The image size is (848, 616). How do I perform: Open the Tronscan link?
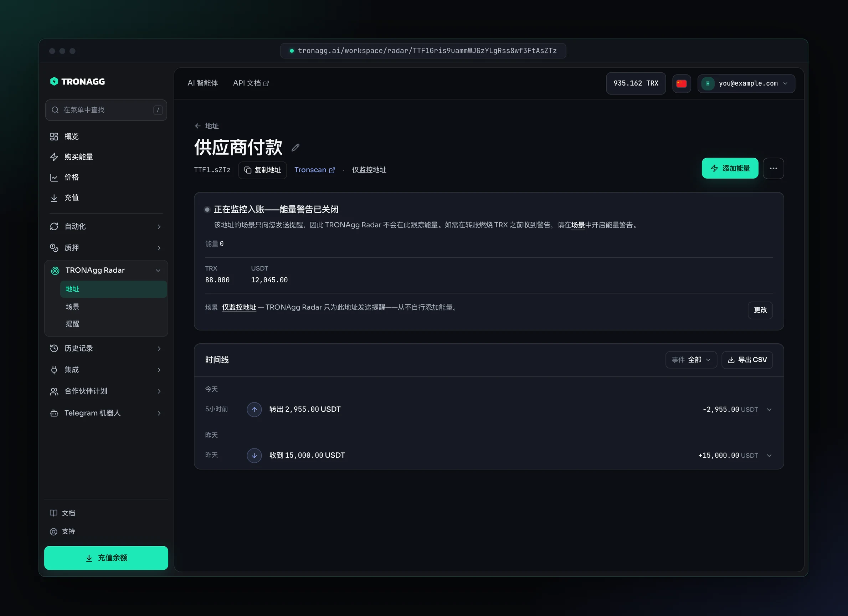pos(314,170)
